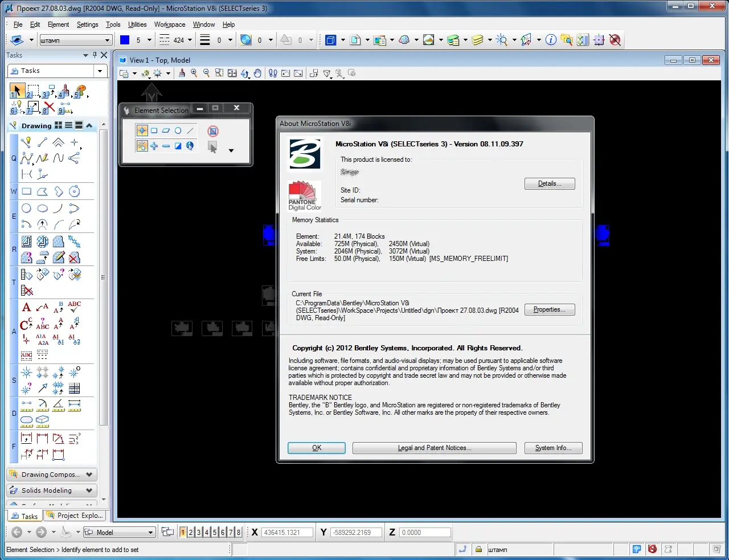This screenshot has height=560, width=729.
Task: Open the File menu
Action: tap(18, 24)
